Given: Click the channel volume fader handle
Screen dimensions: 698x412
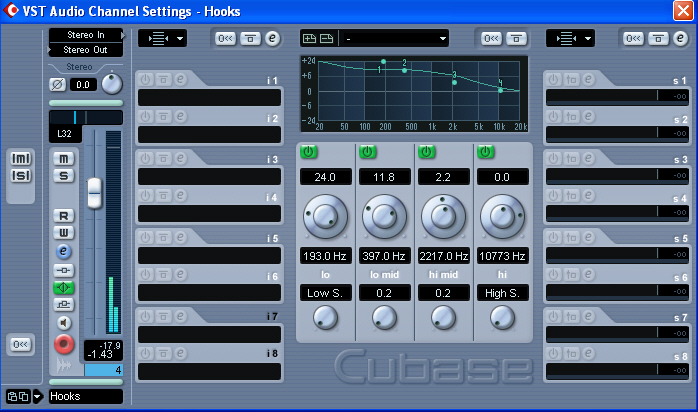Looking at the screenshot, I should [x=94, y=193].
